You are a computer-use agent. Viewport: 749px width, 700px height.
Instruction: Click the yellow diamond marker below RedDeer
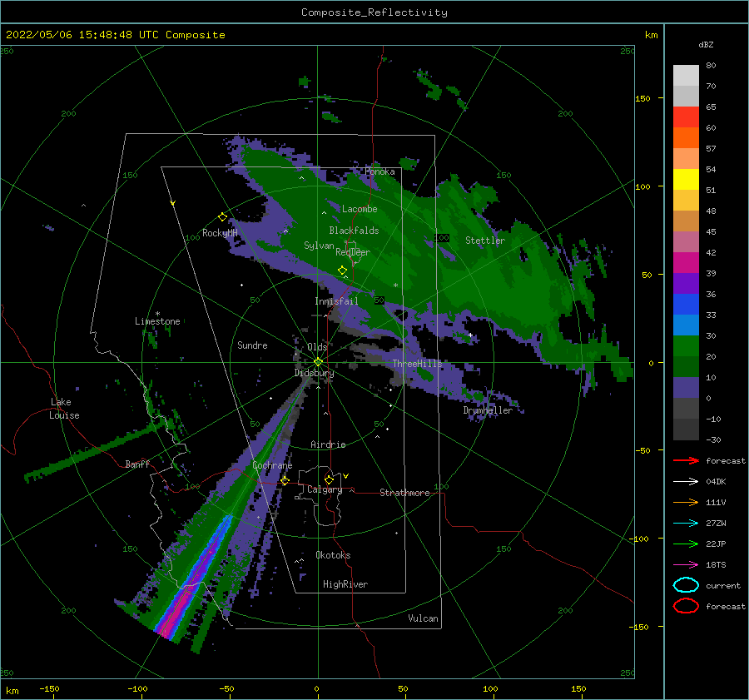point(342,271)
